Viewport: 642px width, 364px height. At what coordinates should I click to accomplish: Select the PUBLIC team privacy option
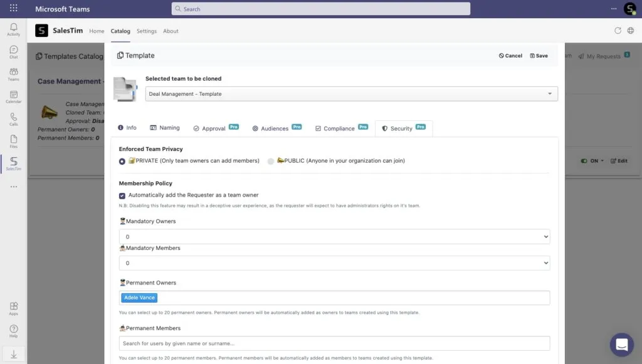(271, 161)
